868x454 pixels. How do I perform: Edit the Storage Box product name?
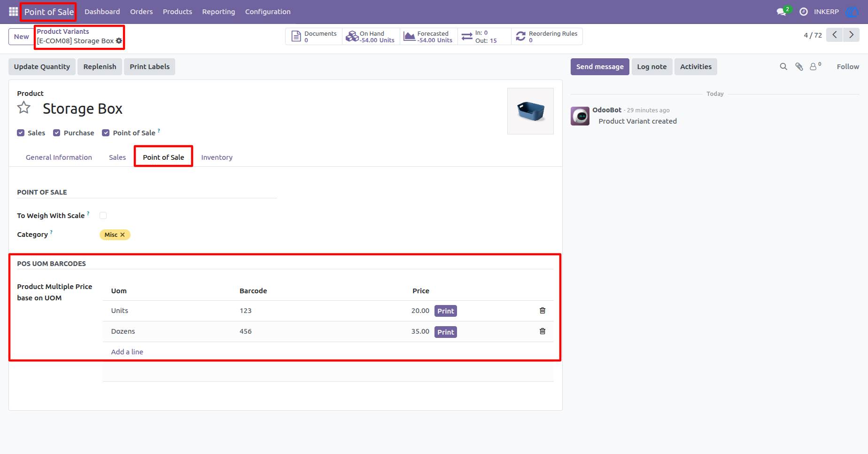tap(83, 109)
